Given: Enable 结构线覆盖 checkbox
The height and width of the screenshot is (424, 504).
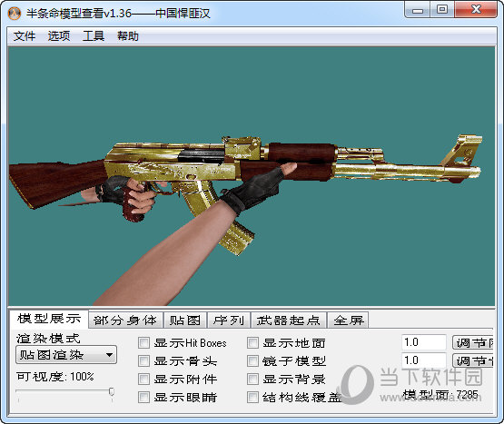Looking at the screenshot, I should click(252, 398).
